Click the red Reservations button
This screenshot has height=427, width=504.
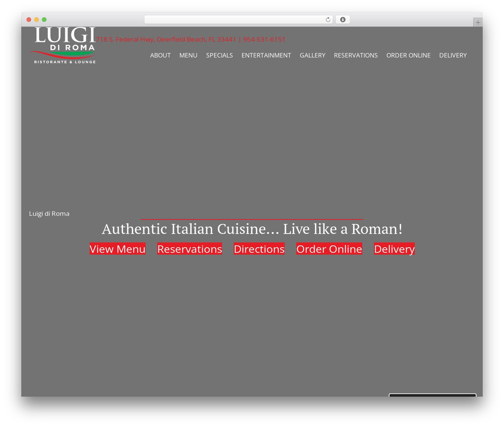(189, 249)
